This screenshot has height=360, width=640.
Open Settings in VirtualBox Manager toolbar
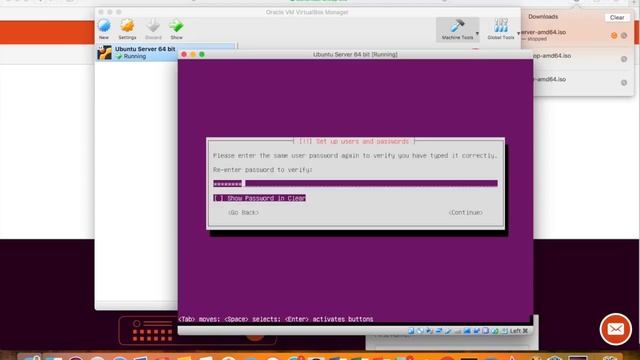coord(127,29)
